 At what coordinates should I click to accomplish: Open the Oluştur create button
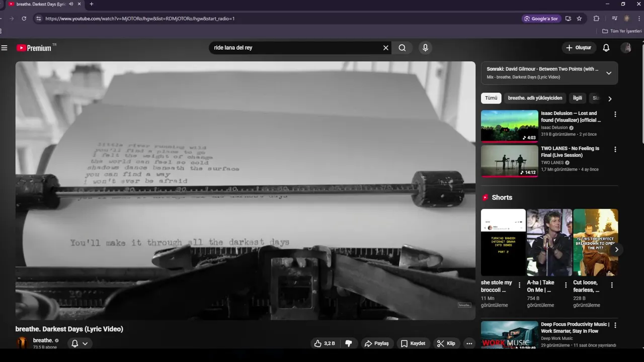579,48
